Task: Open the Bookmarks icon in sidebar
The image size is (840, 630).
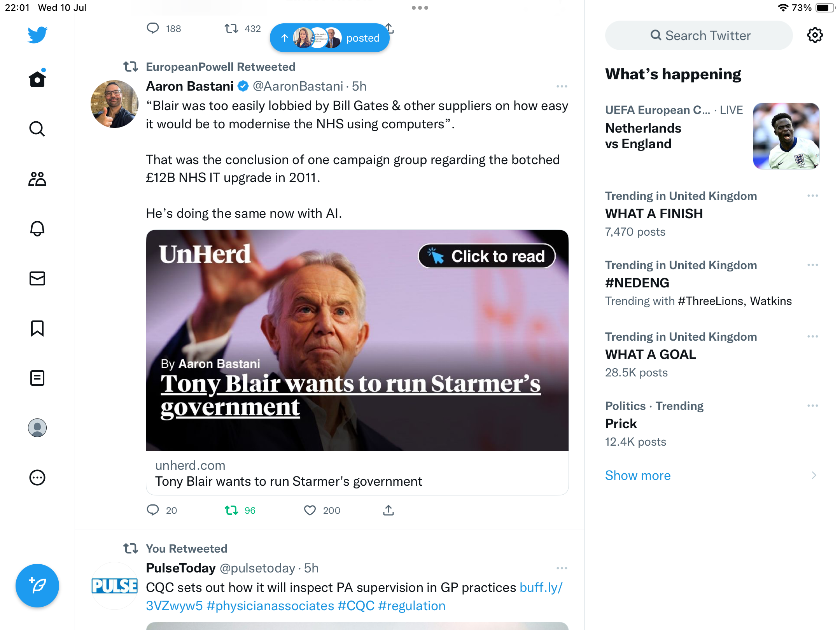Action: click(x=37, y=328)
